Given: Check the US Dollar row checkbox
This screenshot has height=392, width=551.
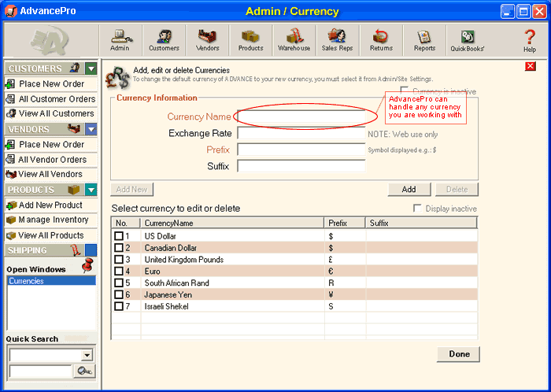Looking at the screenshot, I should coord(119,236).
